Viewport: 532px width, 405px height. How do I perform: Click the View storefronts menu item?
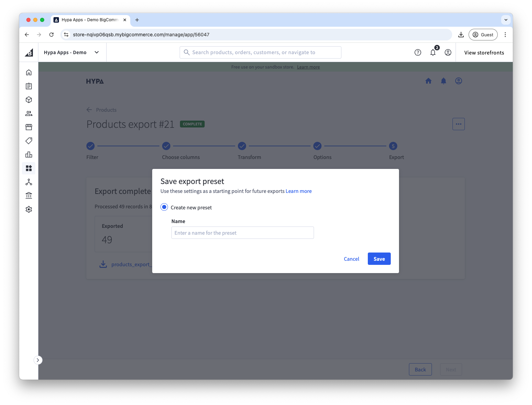coord(484,52)
